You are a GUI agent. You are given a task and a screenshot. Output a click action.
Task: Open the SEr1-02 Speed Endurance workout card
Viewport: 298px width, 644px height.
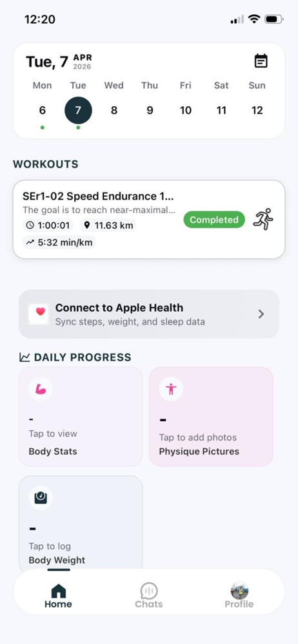pos(149,220)
